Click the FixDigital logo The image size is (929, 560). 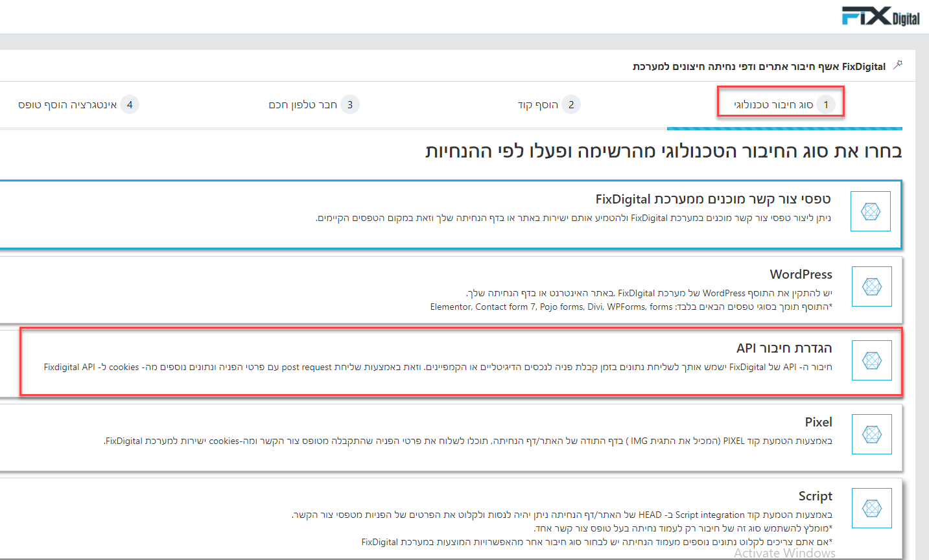880,16
